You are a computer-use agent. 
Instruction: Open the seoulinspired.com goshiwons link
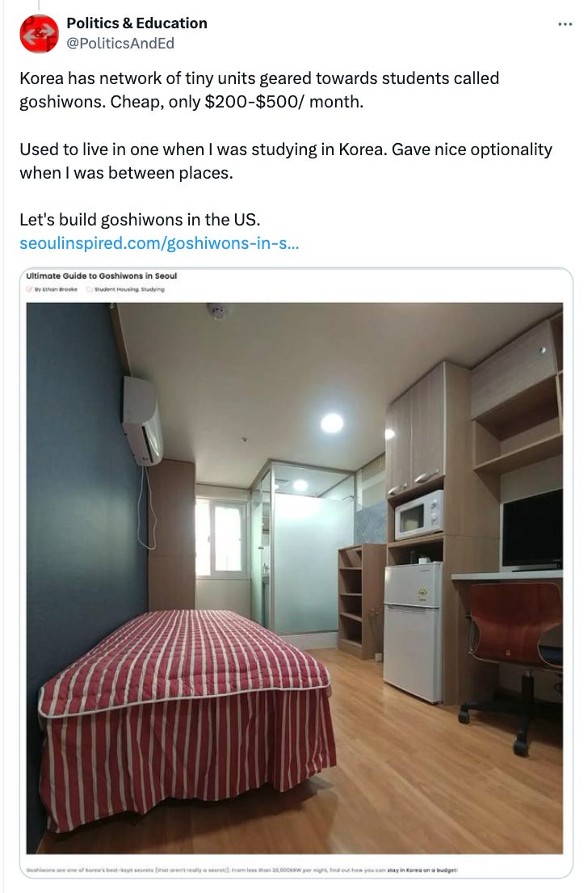point(159,243)
